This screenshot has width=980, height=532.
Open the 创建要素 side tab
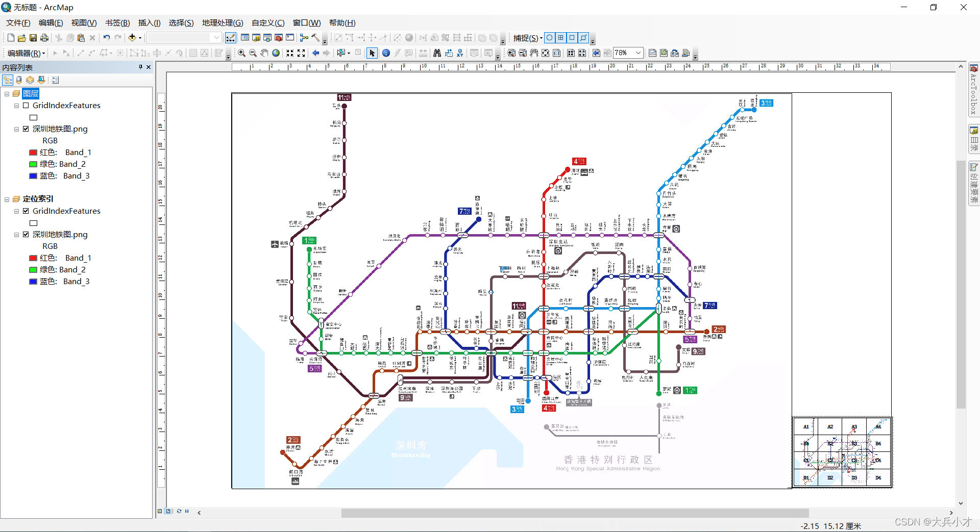pyautogui.click(x=974, y=183)
